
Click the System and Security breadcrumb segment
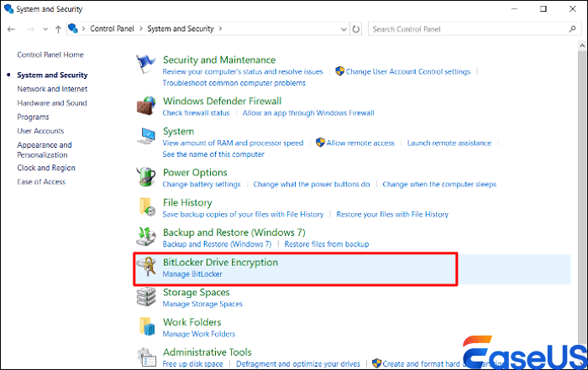pos(181,29)
